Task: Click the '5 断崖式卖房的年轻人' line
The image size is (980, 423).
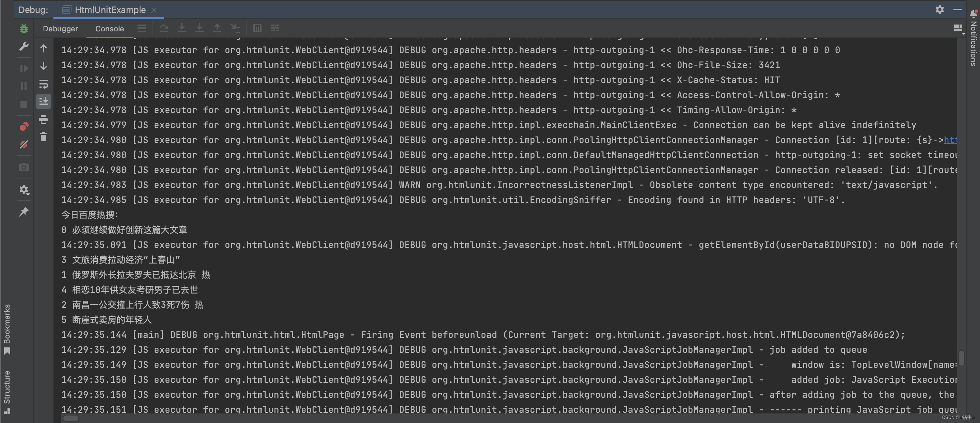Action: click(x=106, y=320)
